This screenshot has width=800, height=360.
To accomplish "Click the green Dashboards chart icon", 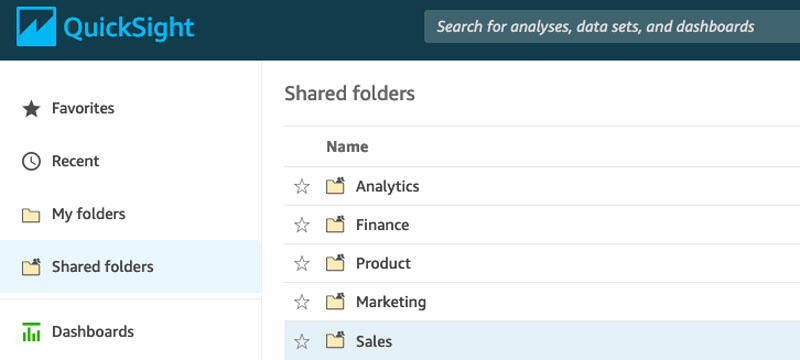I will [31, 332].
